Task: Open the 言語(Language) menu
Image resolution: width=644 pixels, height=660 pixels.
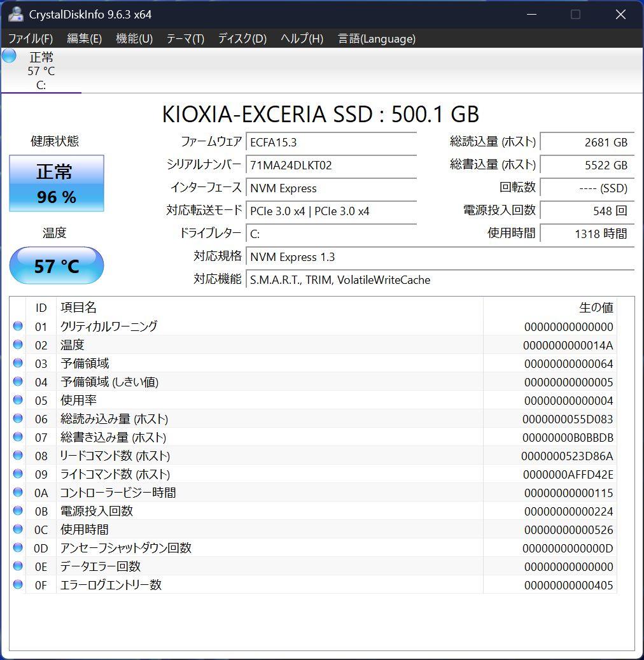Action: [x=377, y=39]
